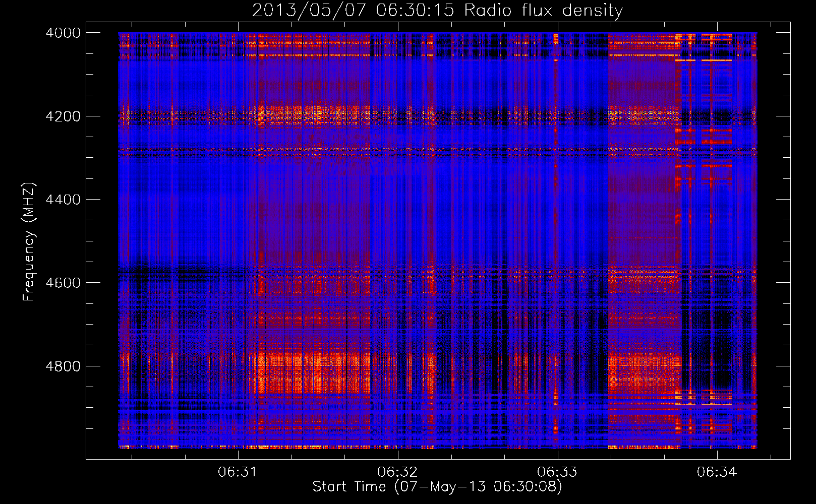Click the plot title '2013/05/07 06:30:15 Radio flux density'

pyautogui.click(x=437, y=10)
